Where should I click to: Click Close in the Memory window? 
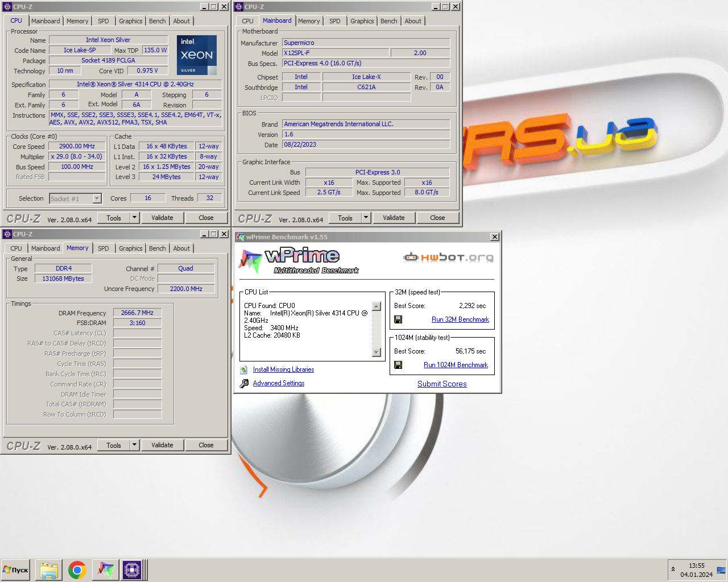206,445
